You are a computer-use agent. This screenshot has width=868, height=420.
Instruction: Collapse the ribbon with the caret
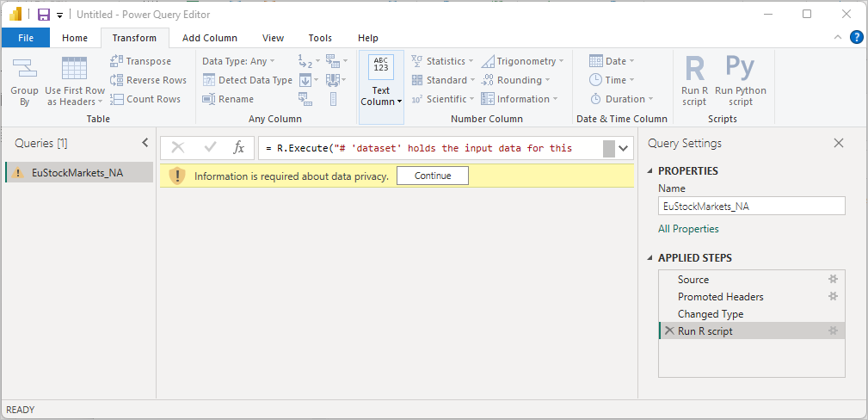(838, 37)
